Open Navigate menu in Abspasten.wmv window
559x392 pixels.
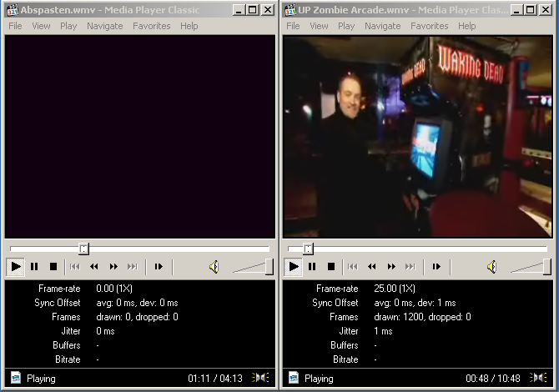(105, 26)
